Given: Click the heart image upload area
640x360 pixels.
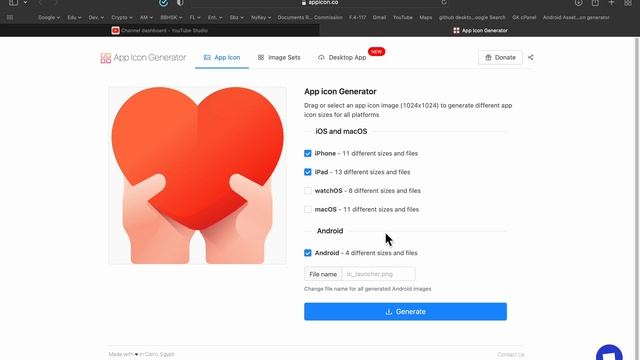Looking at the screenshot, I should tap(198, 176).
